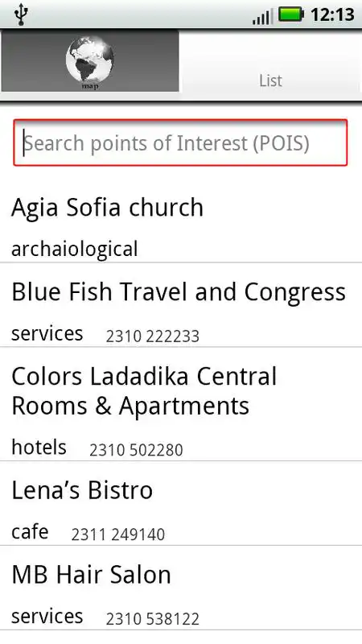Screen dimensions: 362x644
Task: Call cafe number 2311 249140
Action: pos(117,535)
